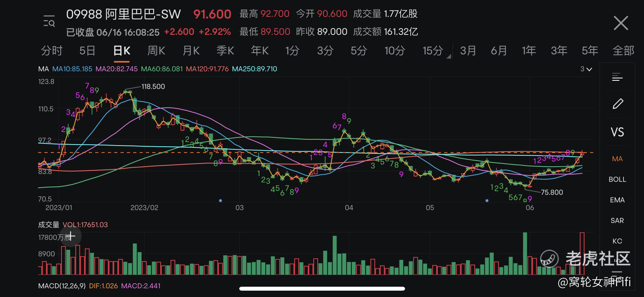Click the current price 91.600

click(212, 14)
